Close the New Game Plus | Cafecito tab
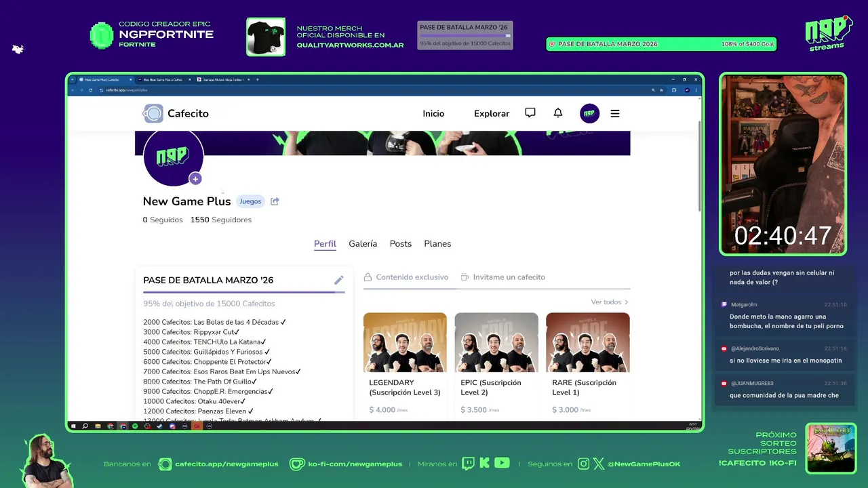The image size is (868, 488). tap(131, 79)
